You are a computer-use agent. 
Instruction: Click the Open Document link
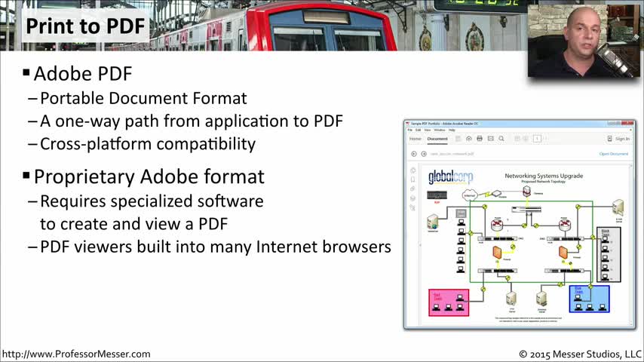coord(614,154)
